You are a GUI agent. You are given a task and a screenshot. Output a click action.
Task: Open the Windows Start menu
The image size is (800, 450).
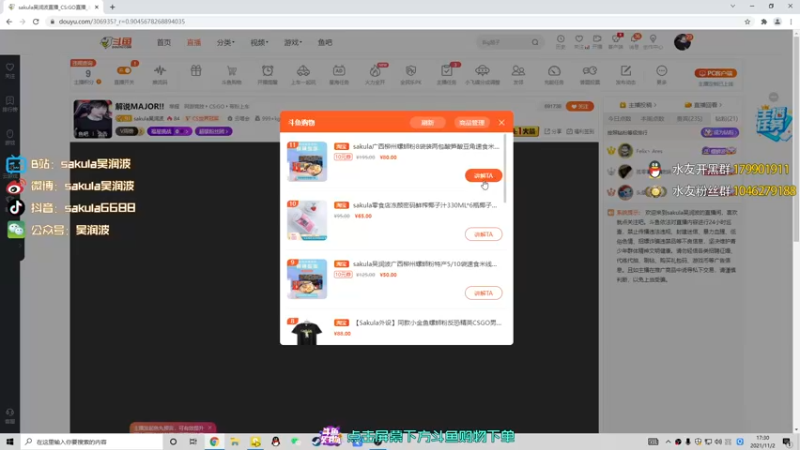click(10, 441)
